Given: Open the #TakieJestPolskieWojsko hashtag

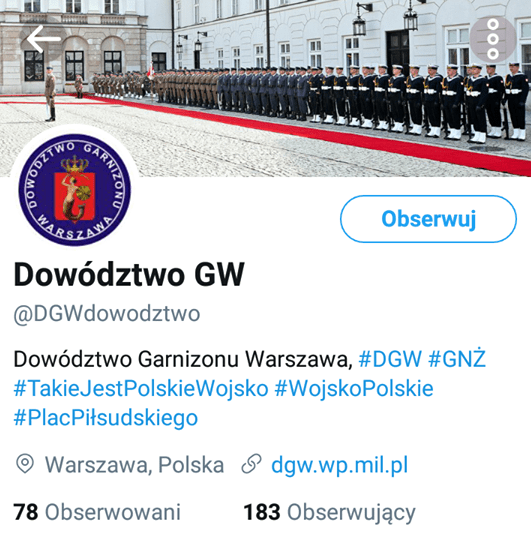Looking at the screenshot, I should point(141,388).
